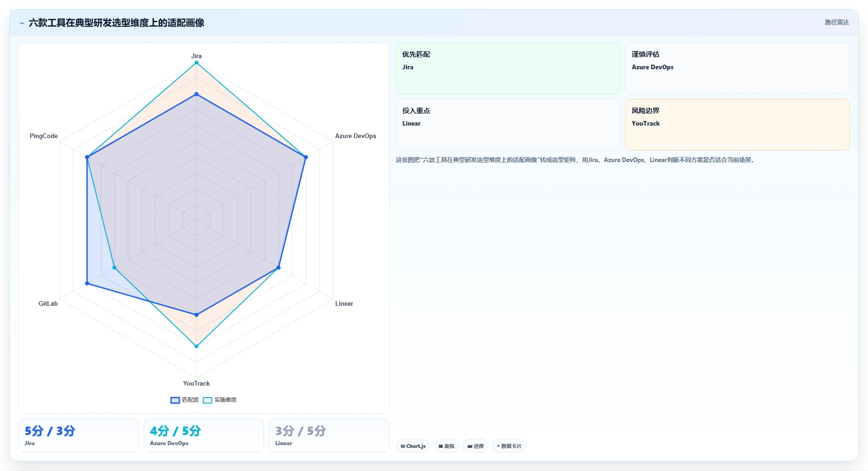Open the 风险边界 YouTrack card

click(x=737, y=125)
